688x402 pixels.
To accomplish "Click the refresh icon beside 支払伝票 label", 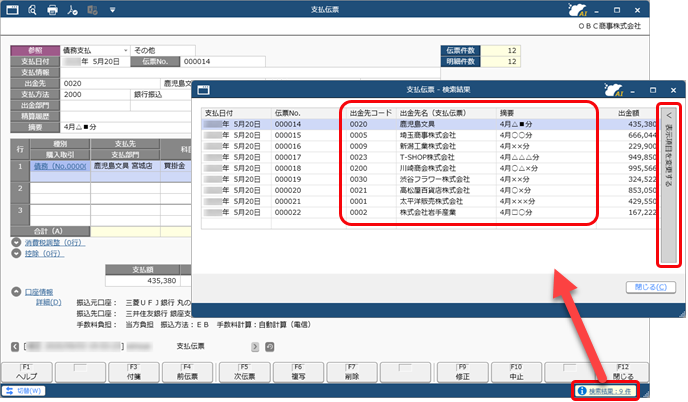I will [269, 347].
